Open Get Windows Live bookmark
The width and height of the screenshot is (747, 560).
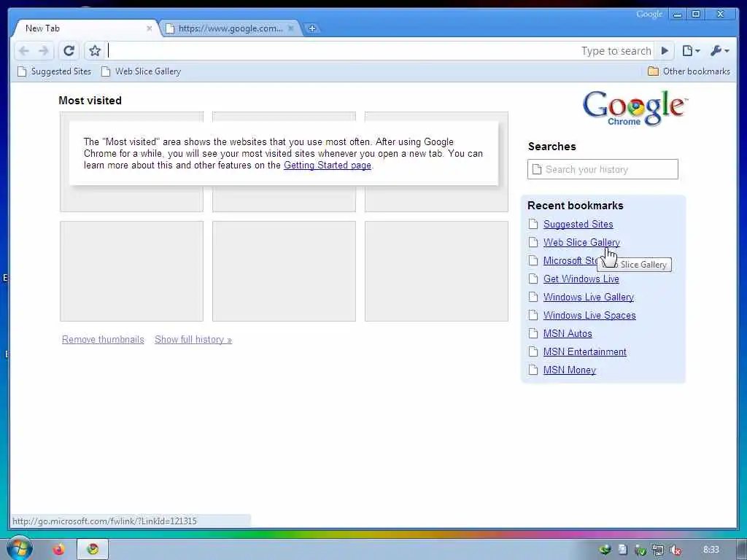click(581, 279)
